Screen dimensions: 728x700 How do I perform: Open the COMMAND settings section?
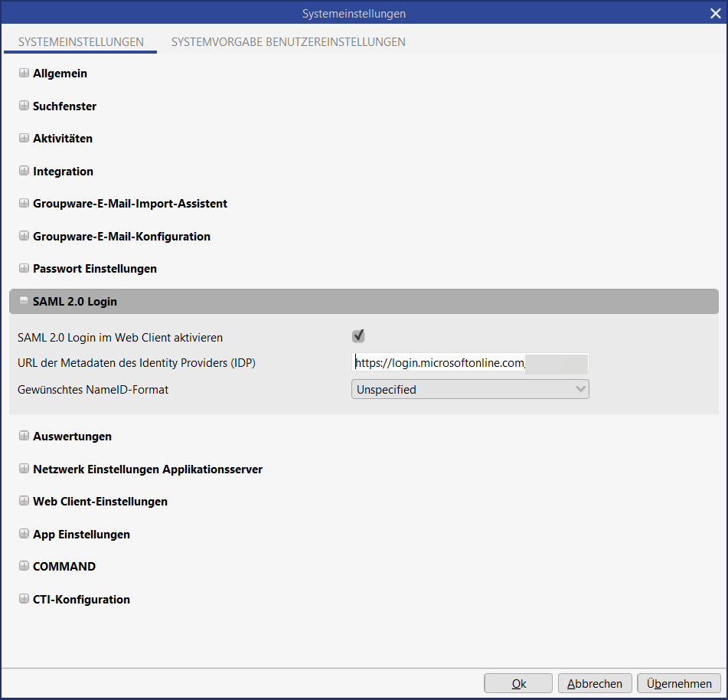tap(24, 567)
